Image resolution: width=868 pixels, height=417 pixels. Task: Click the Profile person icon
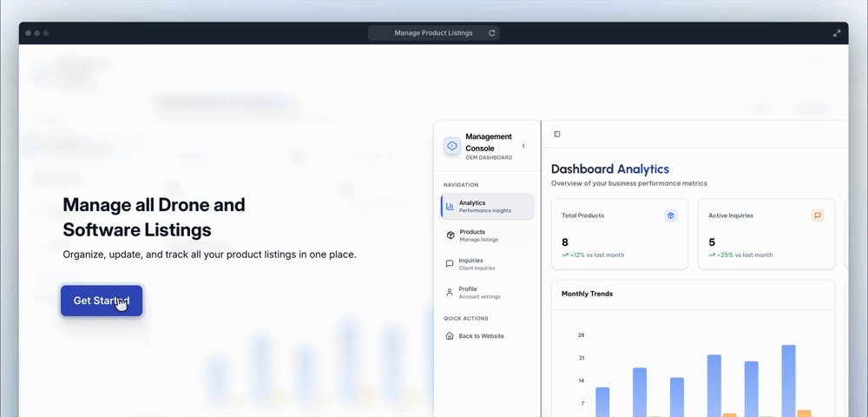tap(450, 293)
